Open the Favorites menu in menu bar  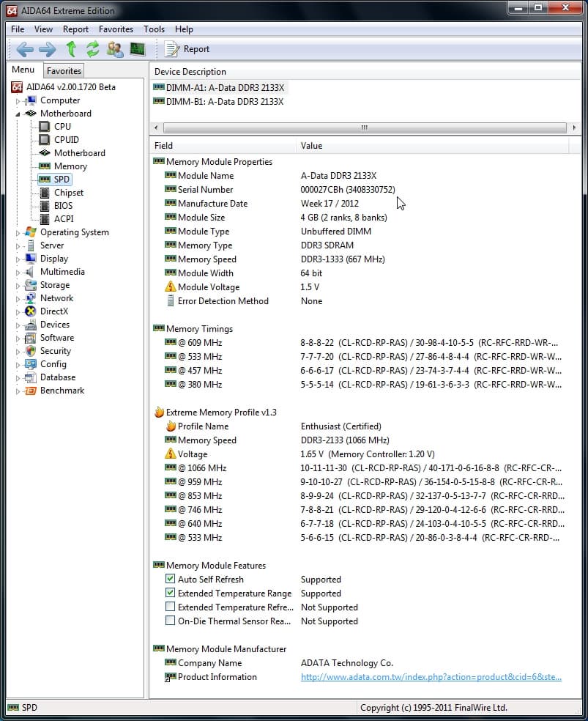116,29
